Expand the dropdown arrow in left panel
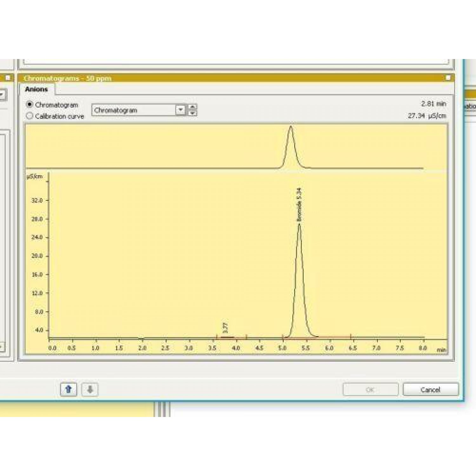Viewport: 476px width, 476px height. [x=2, y=95]
